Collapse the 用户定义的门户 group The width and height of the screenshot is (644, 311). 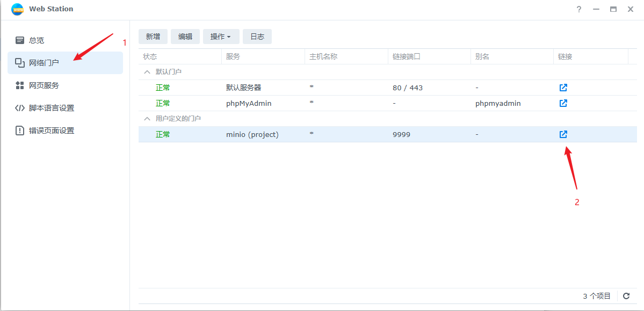147,119
